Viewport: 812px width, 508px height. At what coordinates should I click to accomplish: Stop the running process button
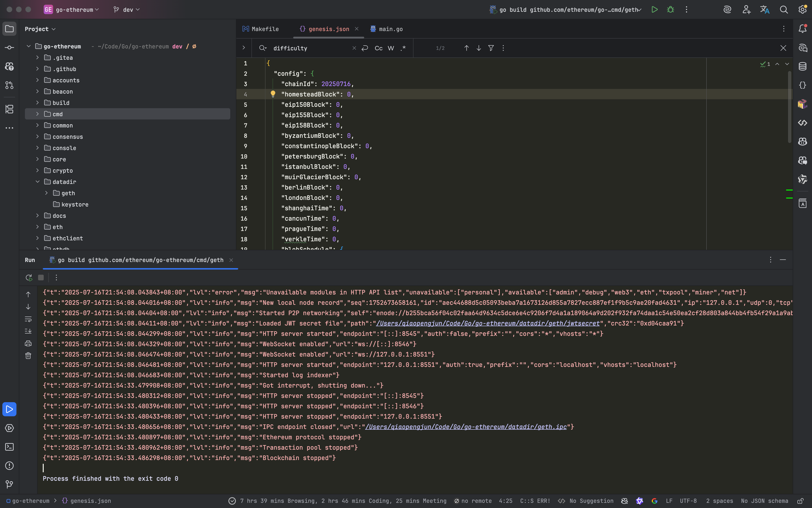pyautogui.click(x=41, y=278)
